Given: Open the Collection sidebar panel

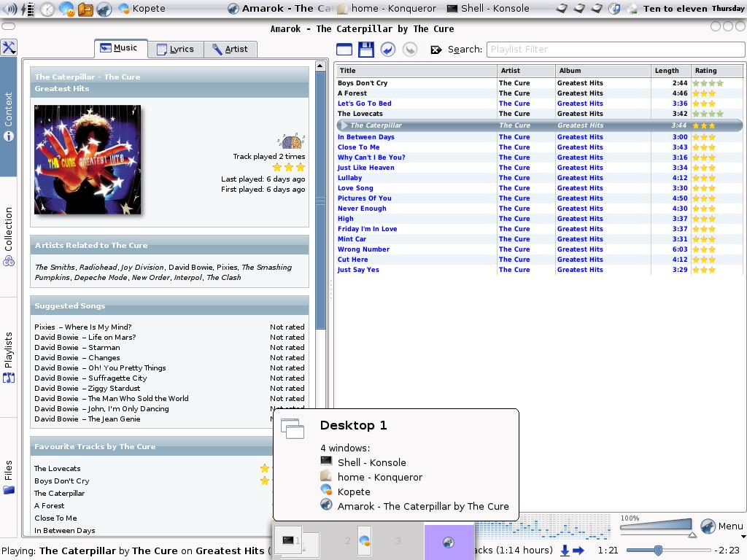Looking at the screenshot, I should (x=9, y=237).
